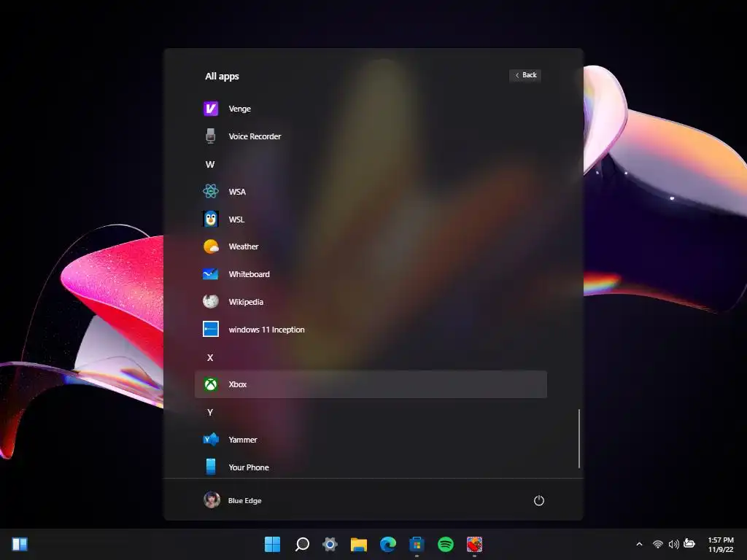Open the WSA atom icon

click(x=211, y=192)
